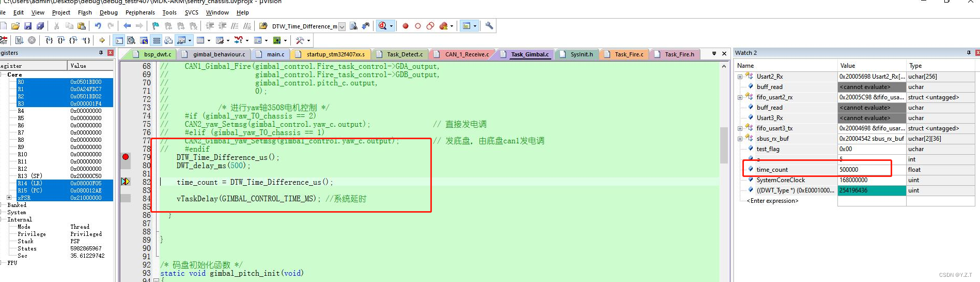Select the Banked register group
This screenshot has width=980, height=282.
click(17, 205)
